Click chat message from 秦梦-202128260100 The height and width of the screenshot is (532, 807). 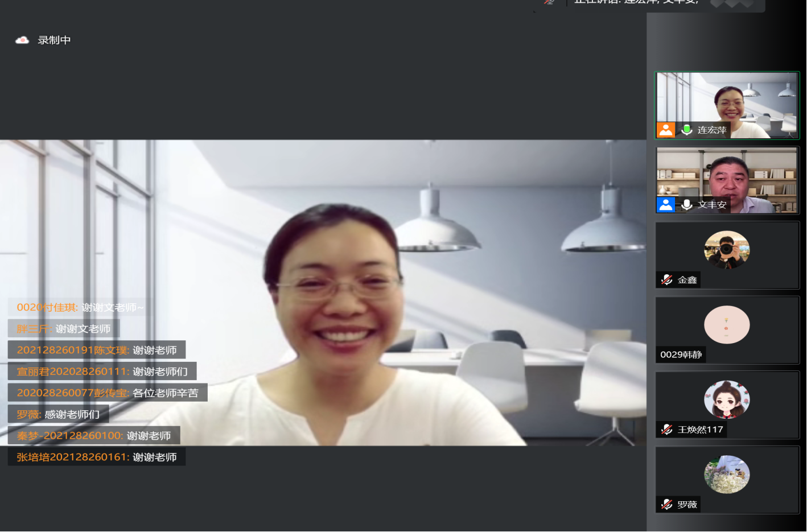pyautogui.click(x=94, y=436)
